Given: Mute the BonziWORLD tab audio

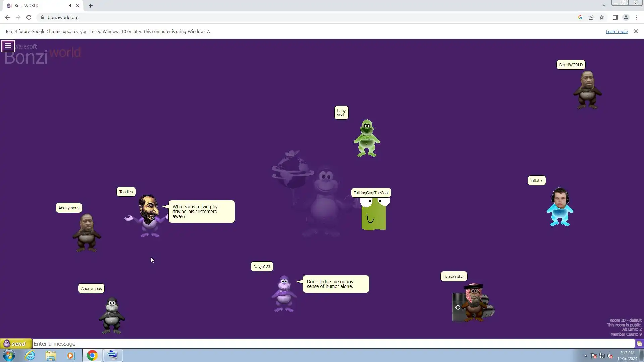Looking at the screenshot, I should coord(70,6).
